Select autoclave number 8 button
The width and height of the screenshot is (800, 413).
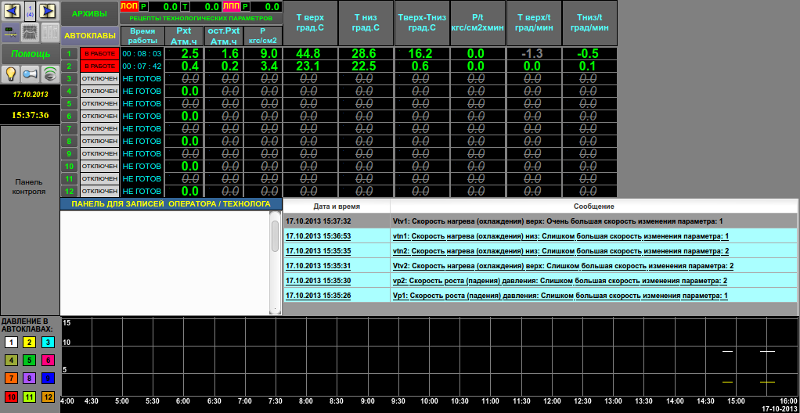(69, 141)
